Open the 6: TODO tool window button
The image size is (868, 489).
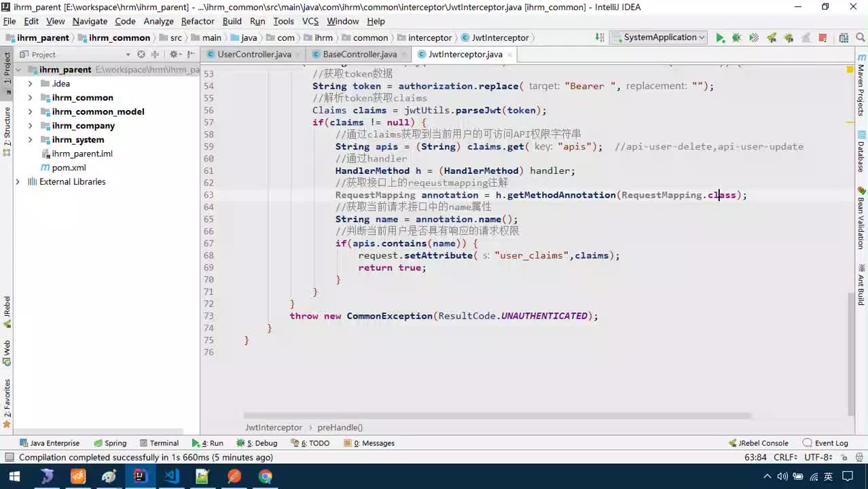[310, 443]
